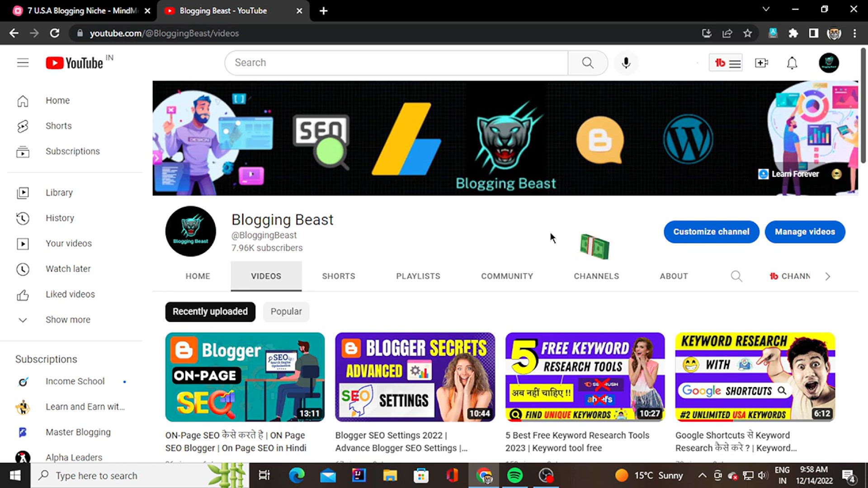This screenshot has height=488, width=868.
Task: Activate voice search microphone
Action: point(626,63)
